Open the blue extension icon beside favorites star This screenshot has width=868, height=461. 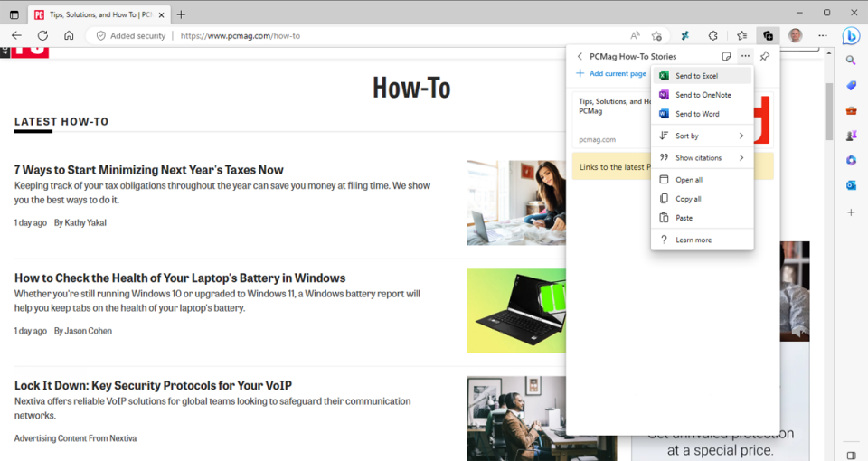point(684,35)
